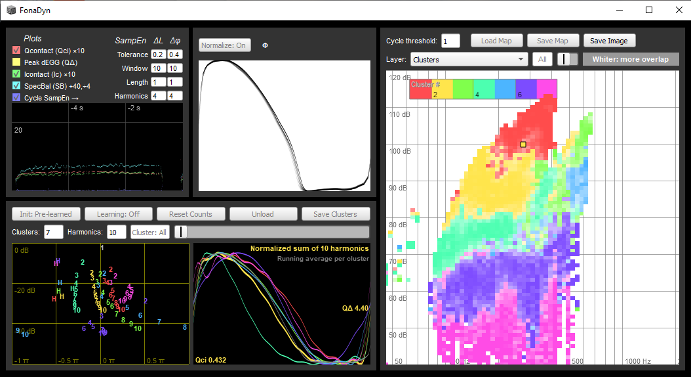
Task: Click the Cluster: All slider bar
Action: (x=272, y=232)
